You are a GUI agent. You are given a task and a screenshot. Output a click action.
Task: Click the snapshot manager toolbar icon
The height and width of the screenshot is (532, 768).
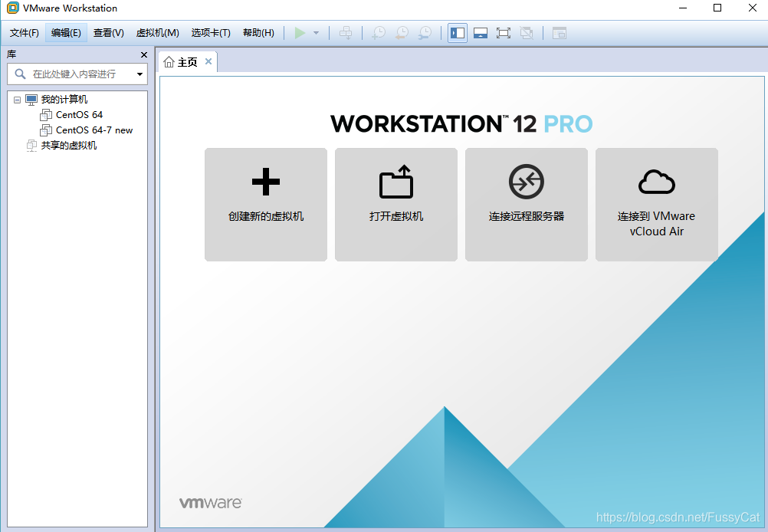pyautogui.click(x=425, y=33)
